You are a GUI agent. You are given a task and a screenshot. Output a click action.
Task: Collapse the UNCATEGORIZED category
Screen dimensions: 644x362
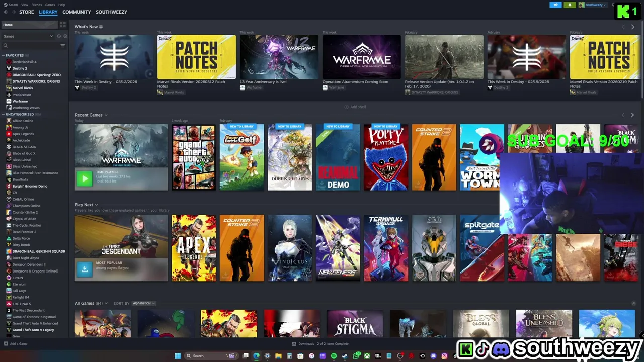[x=4, y=114]
